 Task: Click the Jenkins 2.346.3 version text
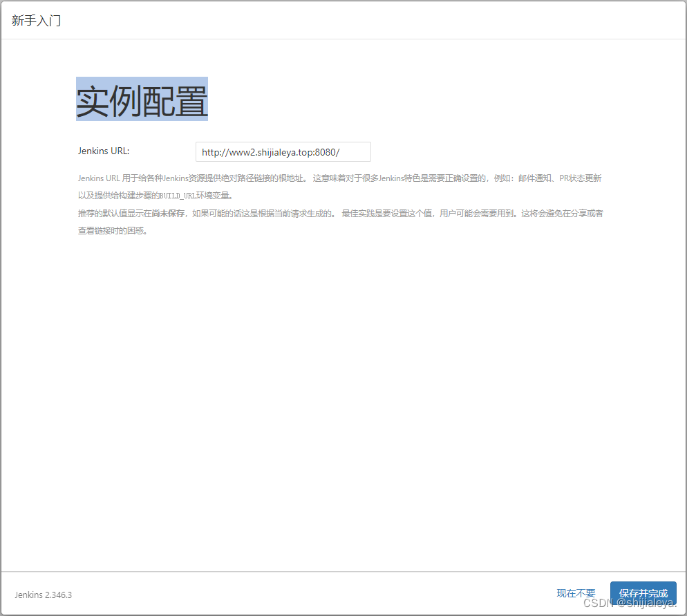[x=42, y=595]
